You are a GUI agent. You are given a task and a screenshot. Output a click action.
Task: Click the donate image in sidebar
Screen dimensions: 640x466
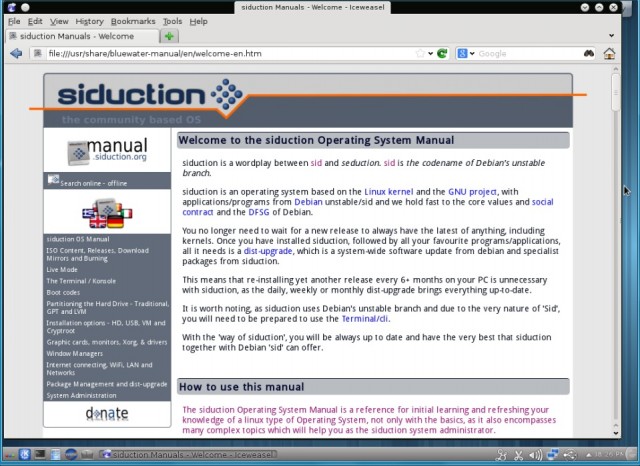pyautogui.click(x=107, y=413)
